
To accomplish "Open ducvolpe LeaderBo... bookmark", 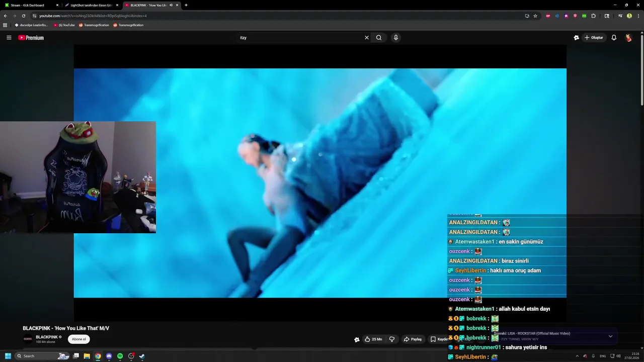I will (x=31, y=25).
